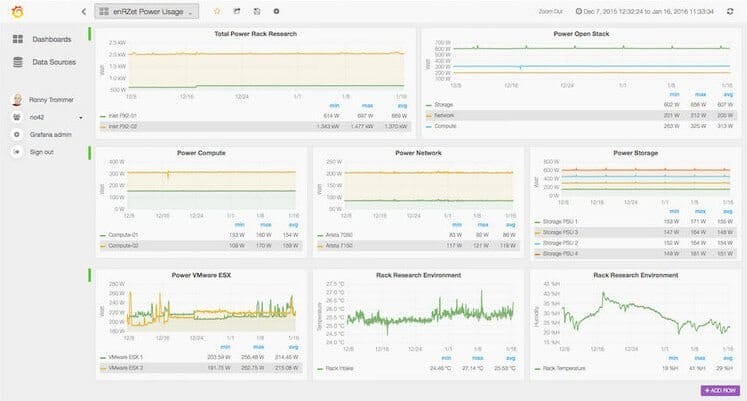Star the enRZet Power Usage dashboard

coord(217,11)
